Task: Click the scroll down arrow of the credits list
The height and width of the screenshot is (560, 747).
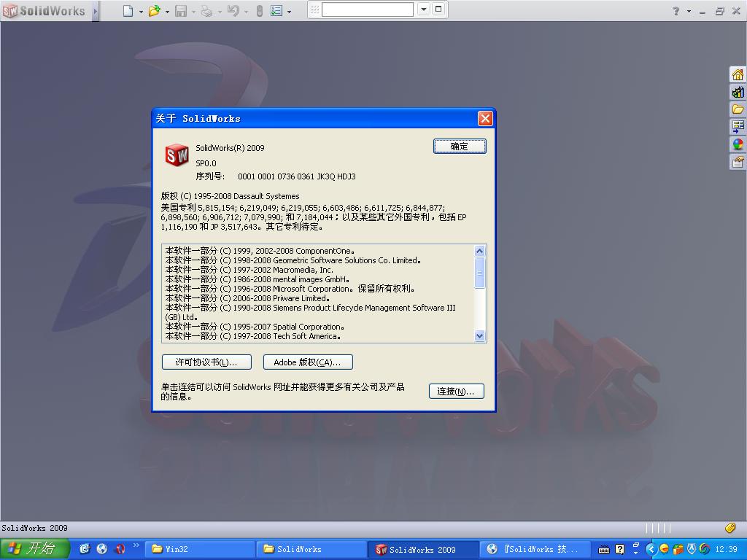Action: (x=480, y=335)
